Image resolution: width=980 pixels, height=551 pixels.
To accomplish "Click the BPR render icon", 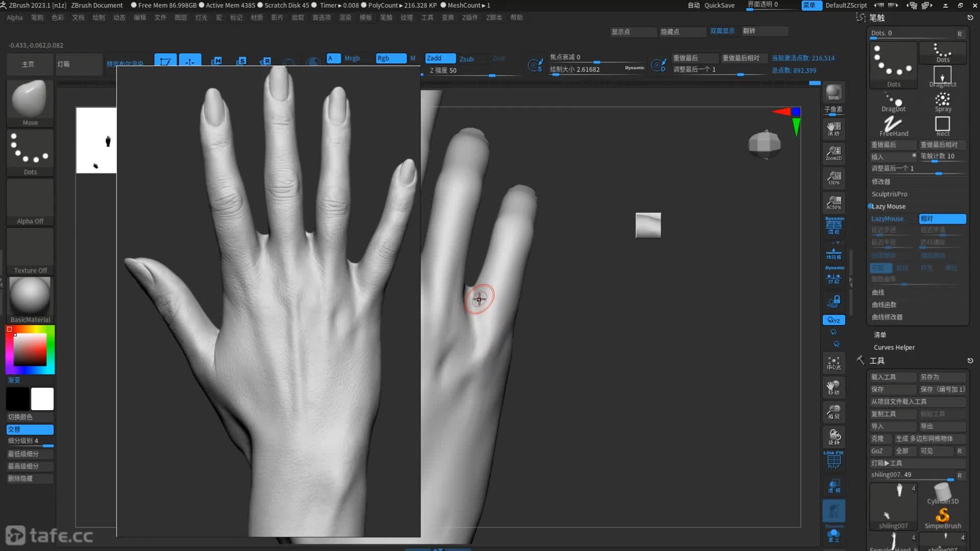I will coord(834,92).
